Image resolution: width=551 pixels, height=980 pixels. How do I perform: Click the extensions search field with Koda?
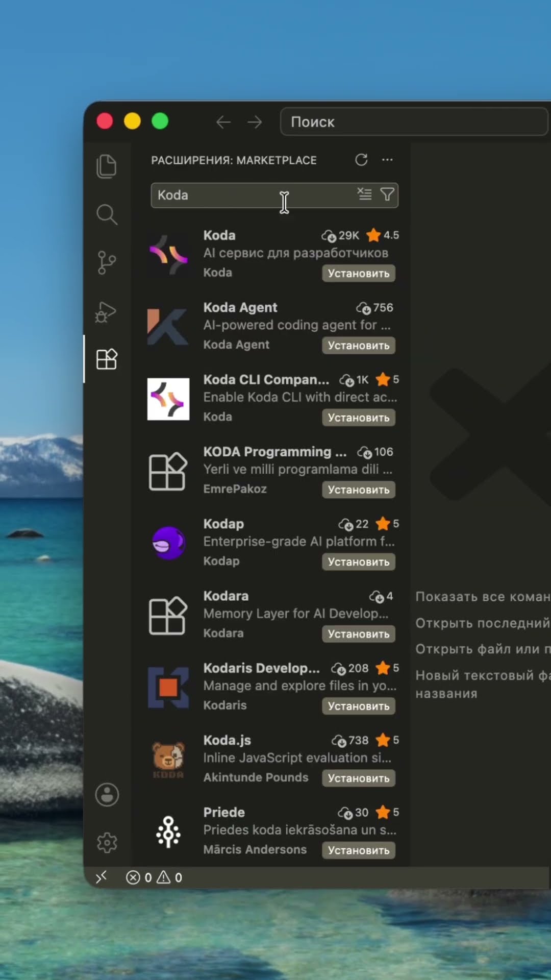pos(274,195)
